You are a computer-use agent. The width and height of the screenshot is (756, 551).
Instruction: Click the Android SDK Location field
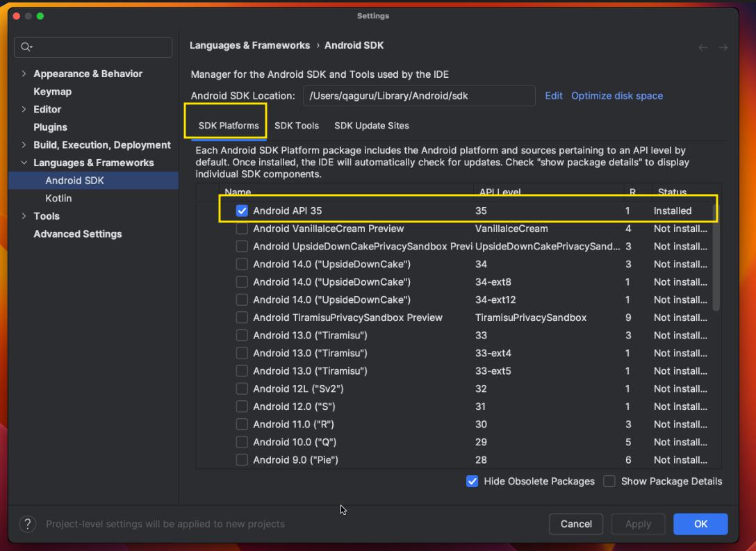419,95
